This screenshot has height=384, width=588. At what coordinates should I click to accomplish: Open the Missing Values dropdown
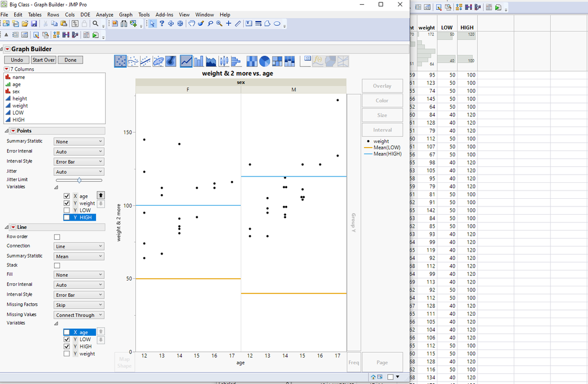(79, 315)
